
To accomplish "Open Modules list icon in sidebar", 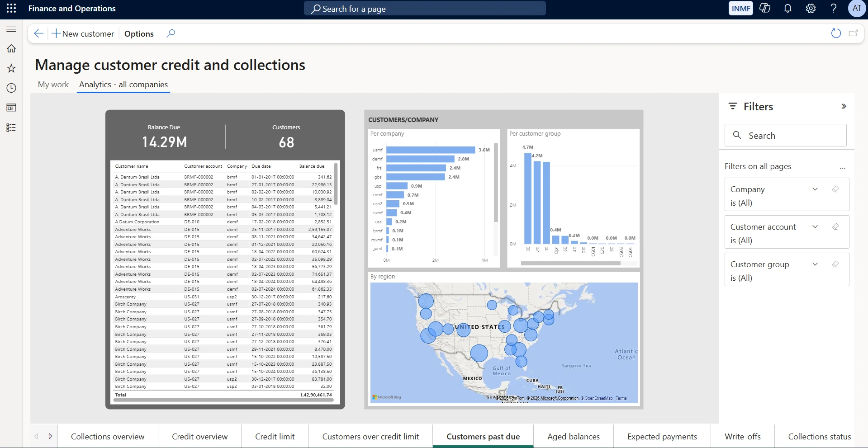I will click(x=11, y=127).
